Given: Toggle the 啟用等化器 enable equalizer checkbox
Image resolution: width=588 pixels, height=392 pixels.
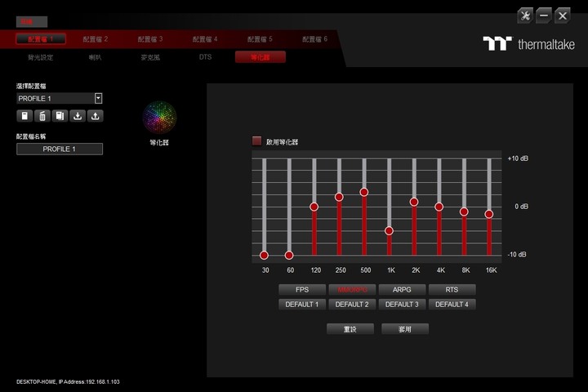Looking at the screenshot, I should tap(257, 141).
